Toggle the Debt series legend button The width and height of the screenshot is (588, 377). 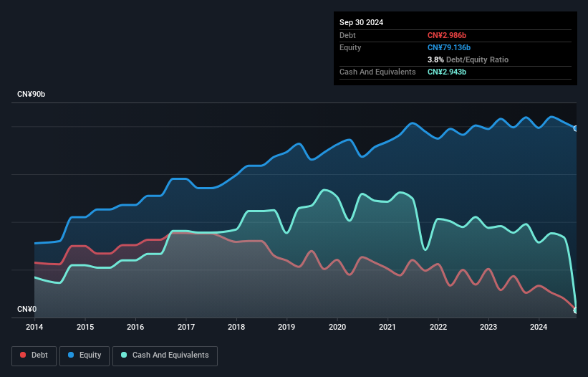coord(34,355)
